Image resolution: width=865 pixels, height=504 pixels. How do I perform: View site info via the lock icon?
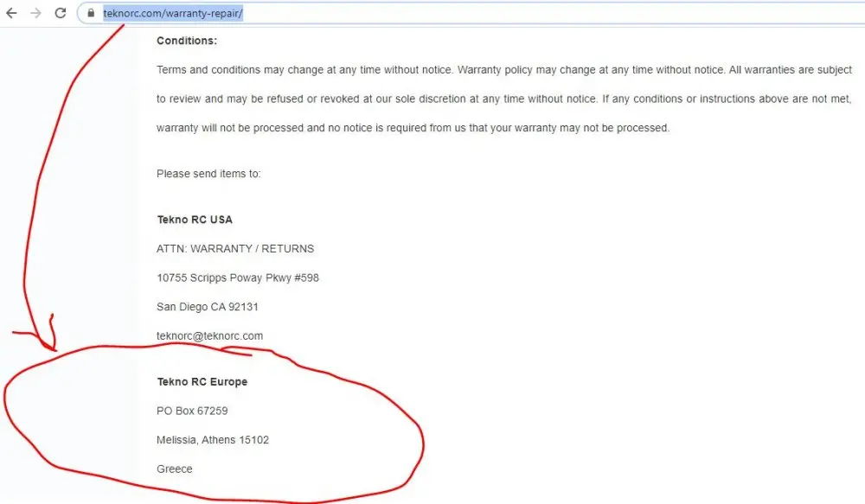pyautogui.click(x=91, y=13)
